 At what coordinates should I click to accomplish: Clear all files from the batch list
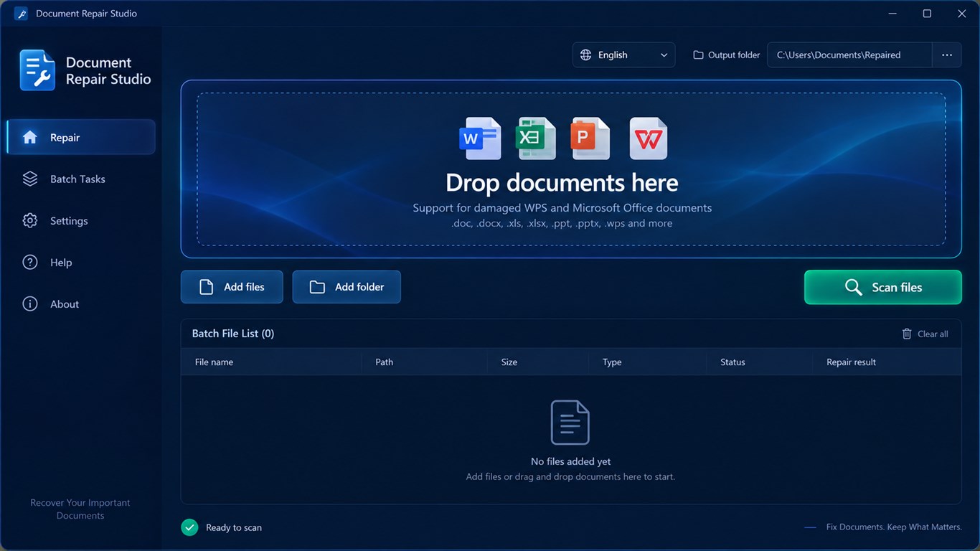coord(925,334)
